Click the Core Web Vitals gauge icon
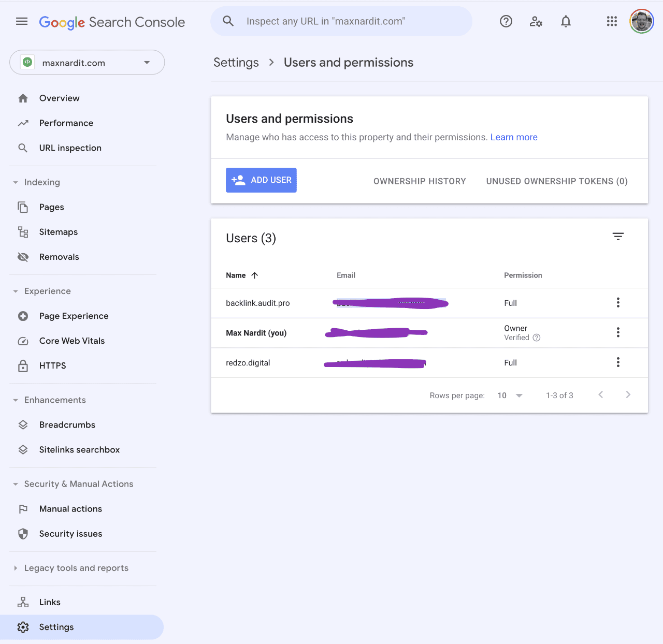Screen dimensions: 663x644 23,341
